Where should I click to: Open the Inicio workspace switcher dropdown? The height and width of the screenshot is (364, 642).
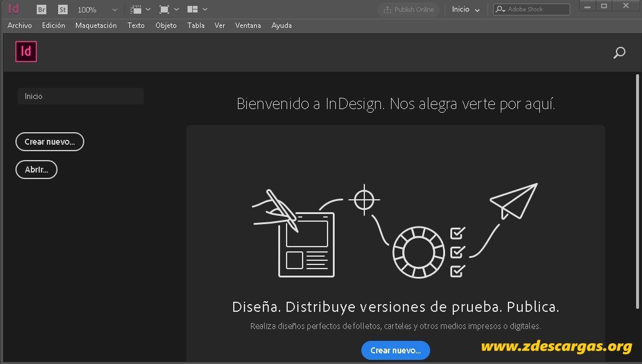466,9
